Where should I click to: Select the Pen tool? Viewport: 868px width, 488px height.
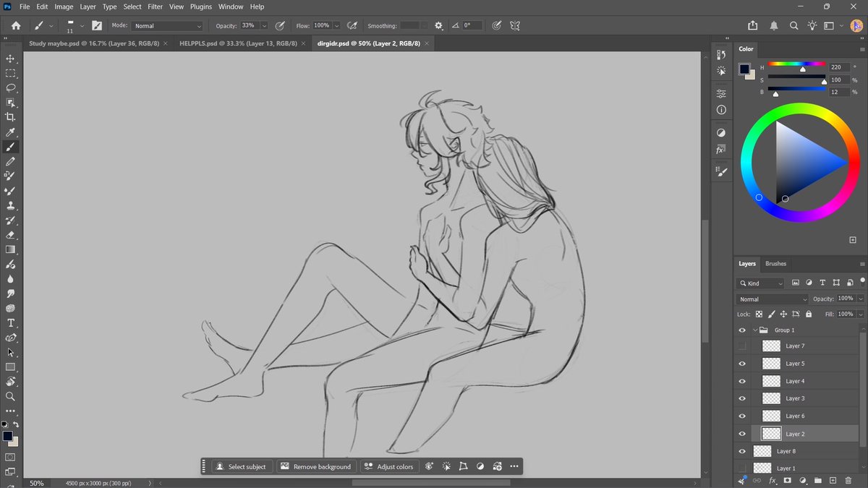pyautogui.click(x=10, y=338)
